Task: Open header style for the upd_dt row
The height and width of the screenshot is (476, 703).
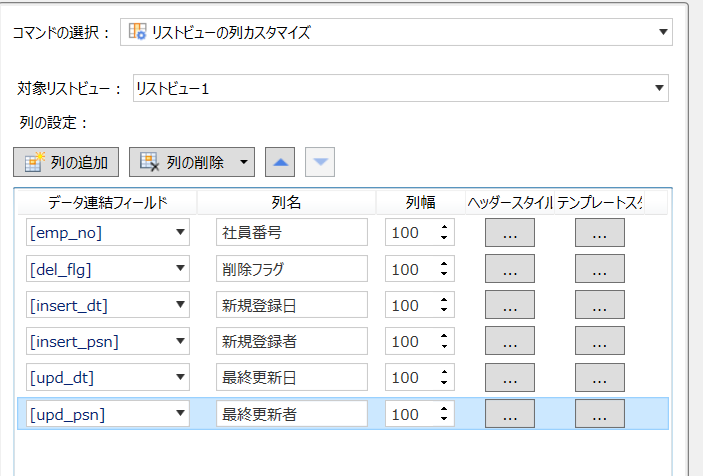Action: point(509,377)
